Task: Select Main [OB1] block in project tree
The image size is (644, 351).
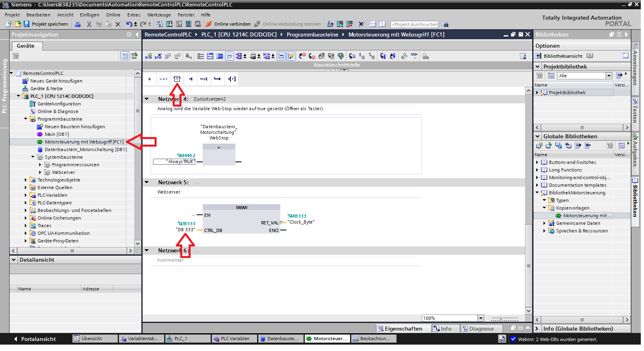Action: pos(56,134)
